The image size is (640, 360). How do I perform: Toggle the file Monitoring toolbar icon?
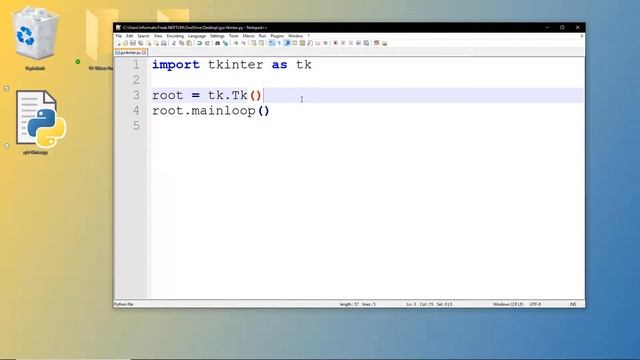tap(325, 43)
